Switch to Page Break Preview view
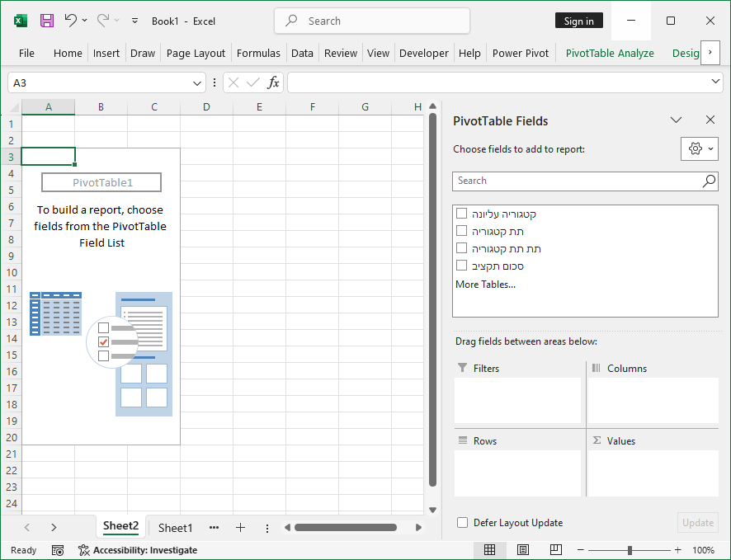 (555, 550)
